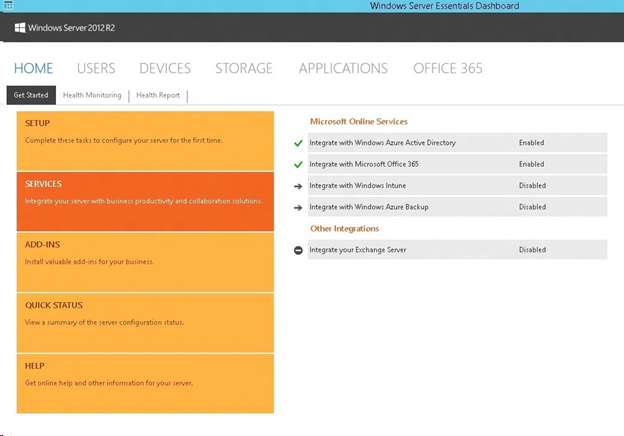Open the ADD-INS tile
624x436 pixels.
(x=145, y=263)
